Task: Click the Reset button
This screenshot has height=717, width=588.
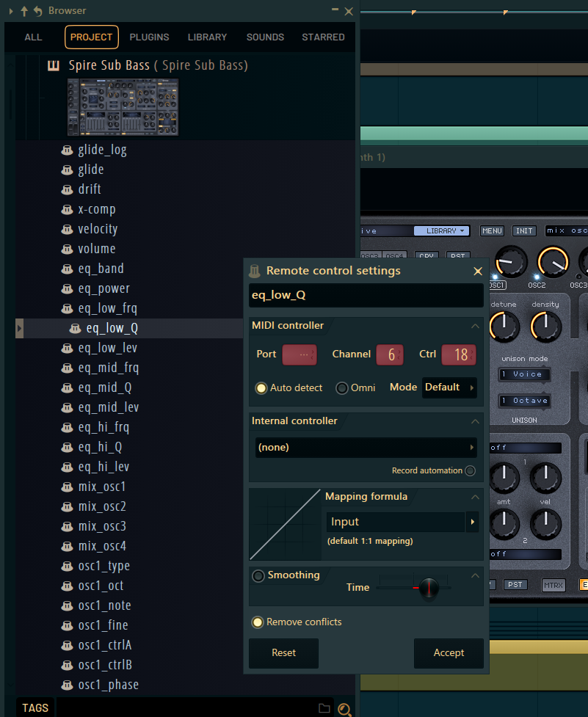Action: (x=283, y=653)
